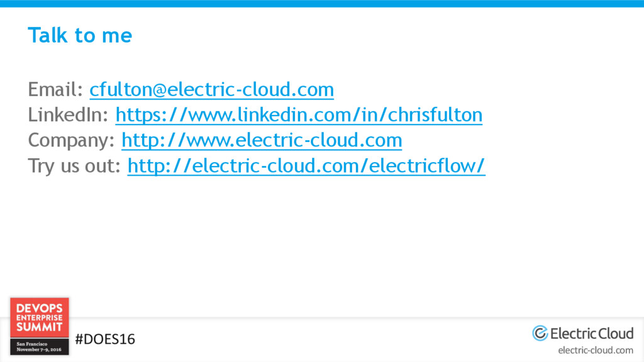The image size is (644, 362).
Task: Click the word SUMMIT in the red badge
Action: coord(39,327)
